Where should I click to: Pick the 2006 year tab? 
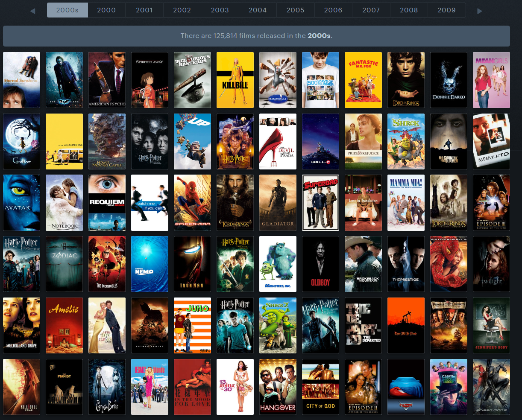point(333,10)
